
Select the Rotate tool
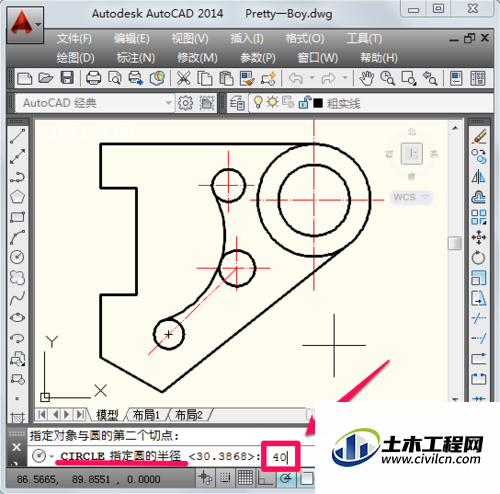click(479, 258)
